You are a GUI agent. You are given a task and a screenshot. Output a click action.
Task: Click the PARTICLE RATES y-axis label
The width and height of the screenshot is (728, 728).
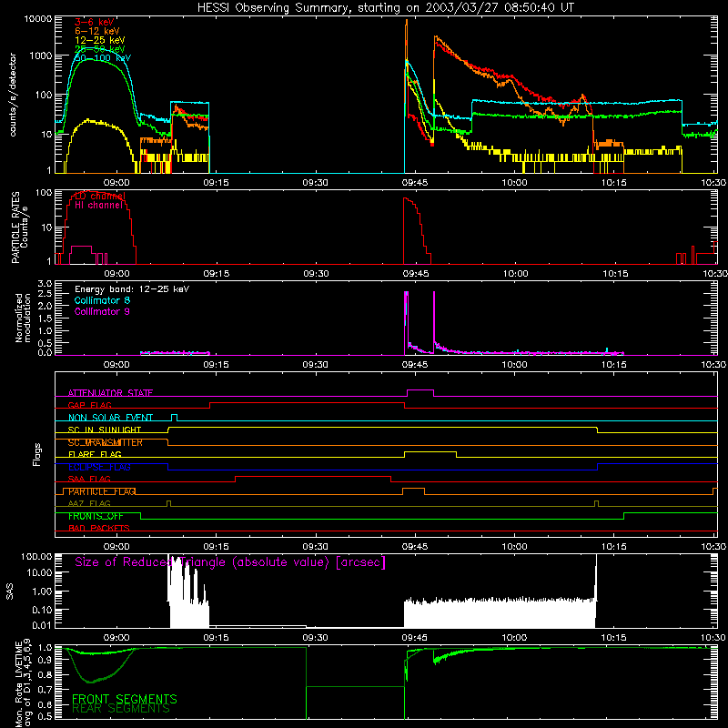click(x=19, y=227)
